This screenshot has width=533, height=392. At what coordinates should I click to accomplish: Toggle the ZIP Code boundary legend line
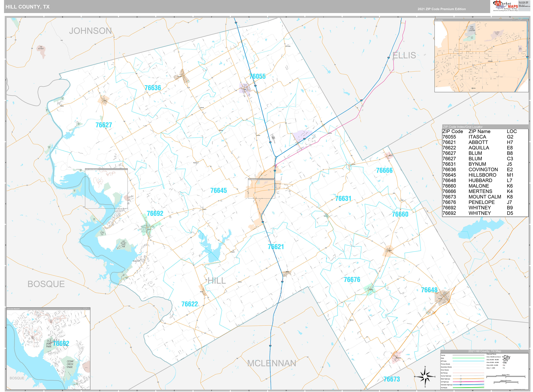click(468, 361)
